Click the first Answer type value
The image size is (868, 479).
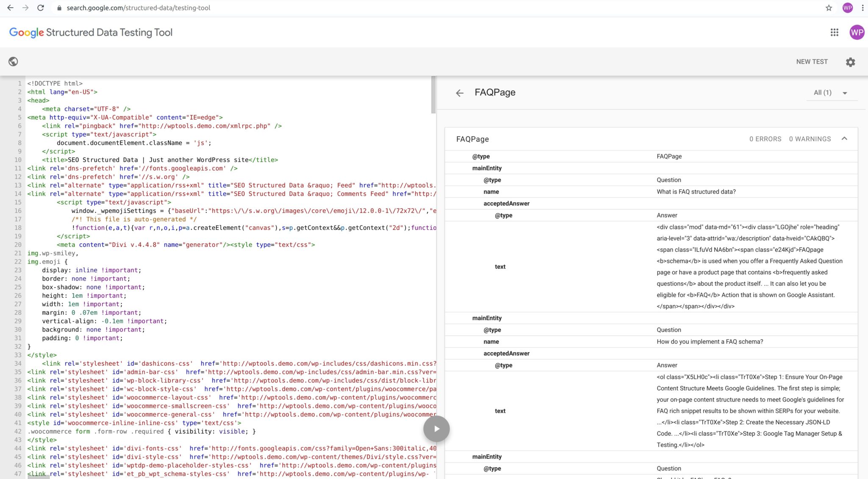coord(667,215)
